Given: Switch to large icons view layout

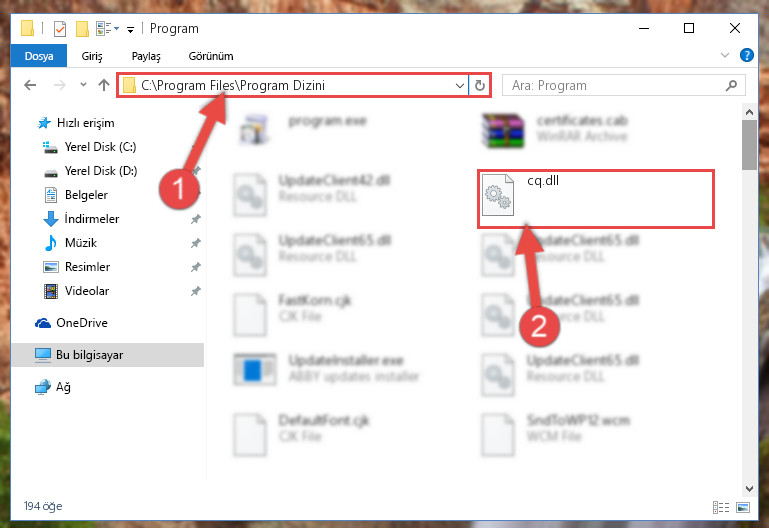Looking at the screenshot, I should click(743, 507).
